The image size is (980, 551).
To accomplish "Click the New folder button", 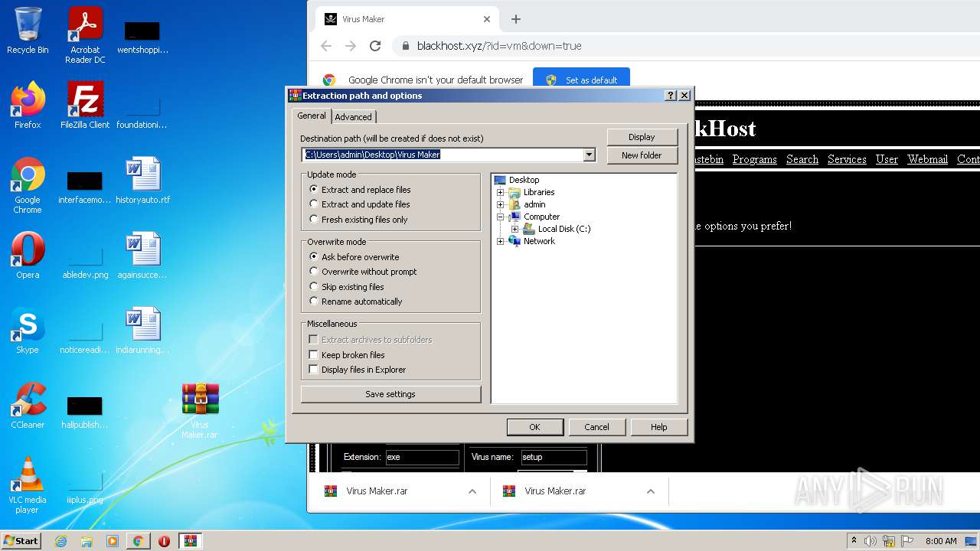I will [642, 155].
